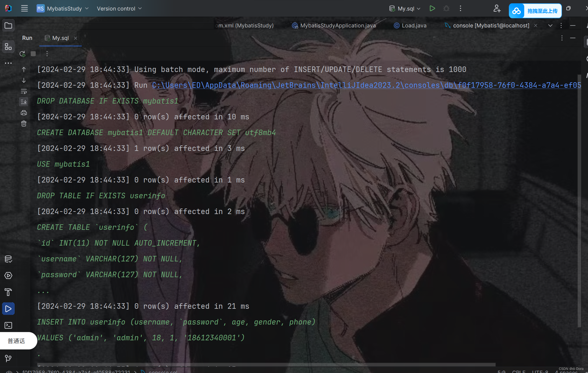Open the Project folder tool window
The image size is (588, 373).
(x=8, y=26)
